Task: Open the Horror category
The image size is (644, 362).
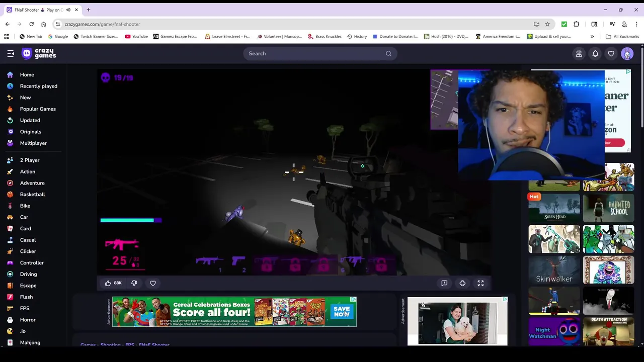Action: [x=28, y=320]
